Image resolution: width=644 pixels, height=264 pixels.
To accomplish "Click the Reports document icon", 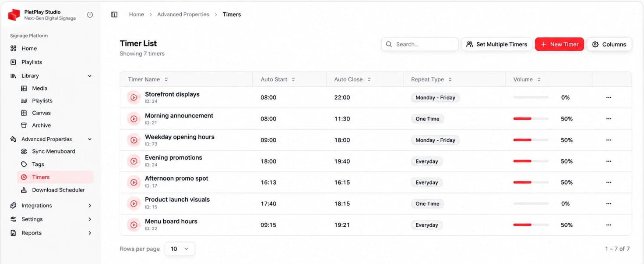I will click(x=13, y=233).
